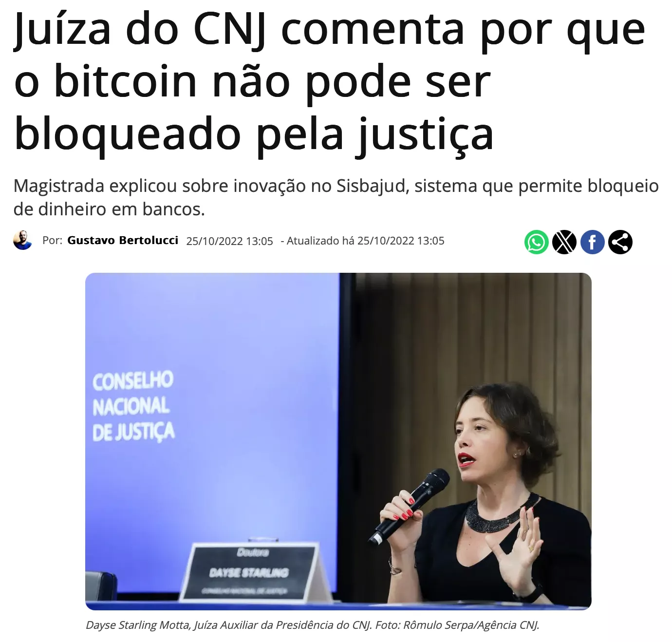Open the main article photo

338,441
